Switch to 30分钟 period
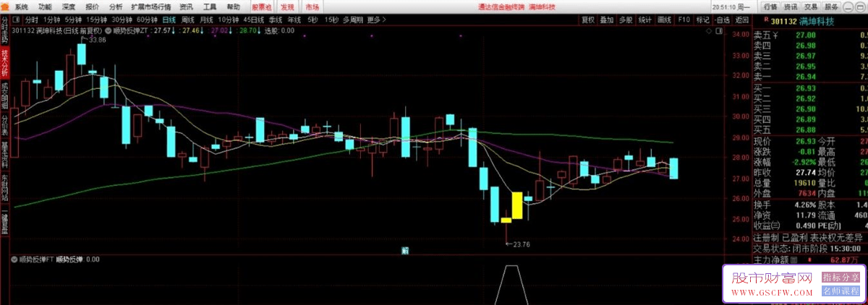Image resolution: width=868 pixels, height=305 pixels. coord(122,20)
